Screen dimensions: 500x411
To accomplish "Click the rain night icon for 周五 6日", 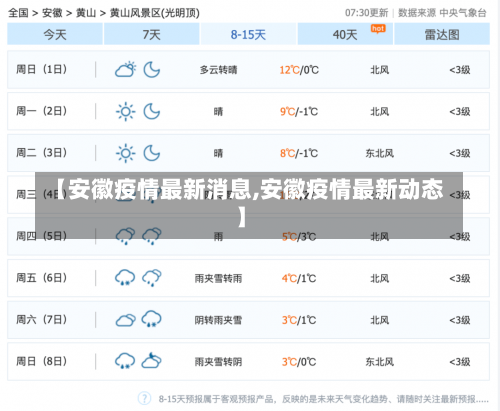I will [x=152, y=278].
